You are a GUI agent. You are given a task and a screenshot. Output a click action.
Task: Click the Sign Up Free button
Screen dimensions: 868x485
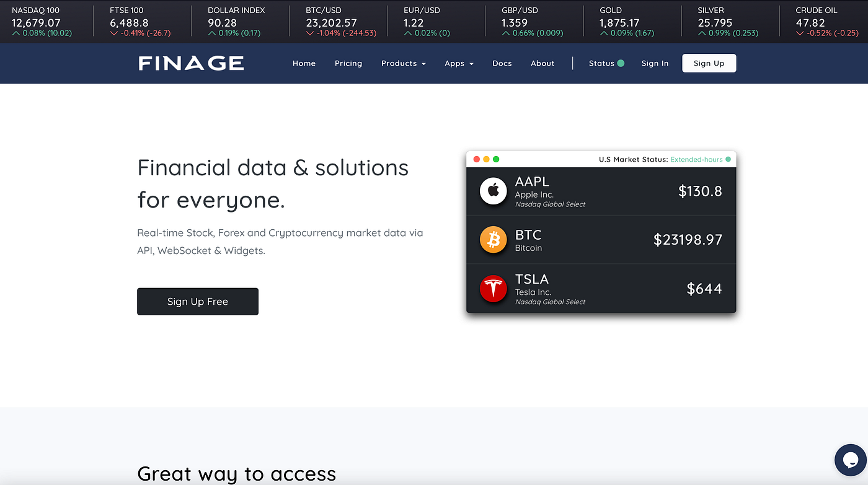[x=198, y=302]
